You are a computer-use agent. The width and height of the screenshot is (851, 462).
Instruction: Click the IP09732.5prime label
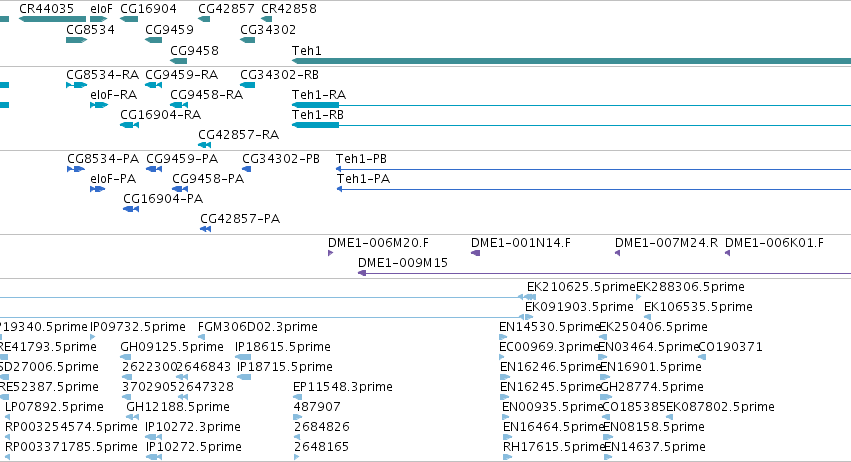point(138,327)
